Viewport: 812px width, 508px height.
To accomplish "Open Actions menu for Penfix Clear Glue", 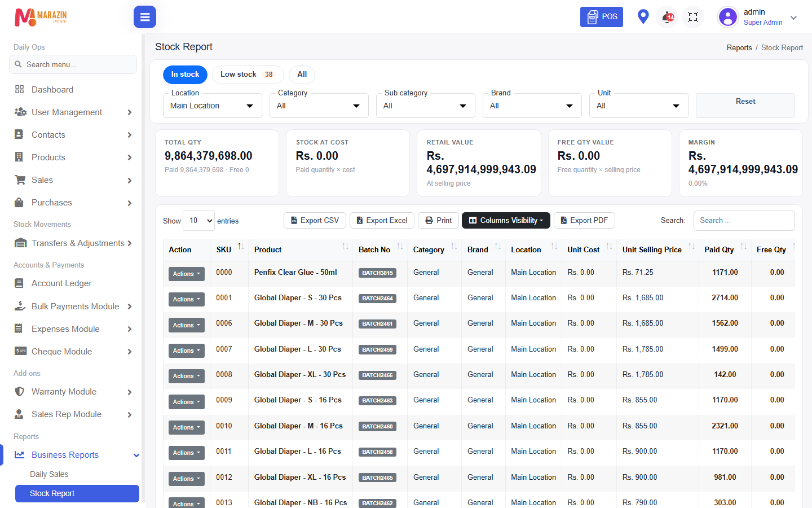I will point(187,274).
